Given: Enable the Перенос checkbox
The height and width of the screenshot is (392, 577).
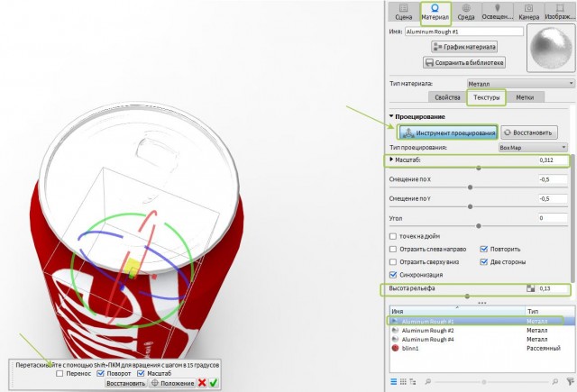Looking at the screenshot, I should [60, 372].
